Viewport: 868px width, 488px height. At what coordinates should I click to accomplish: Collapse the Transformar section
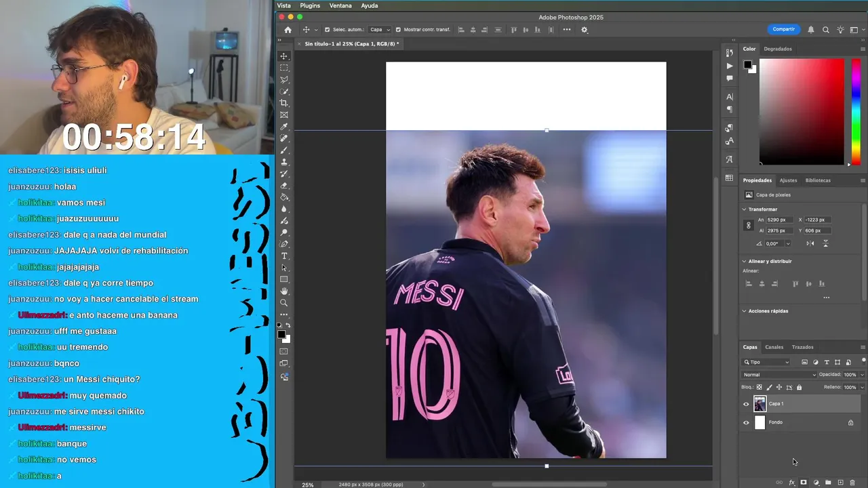click(x=744, y=209)
